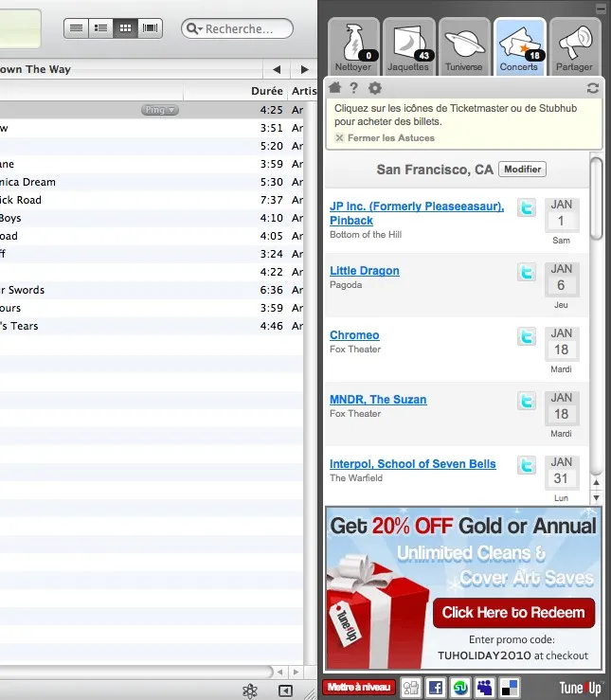Viewport: 611px width, 700px height.
Task: Click the concerts scrollbar down arrow
Action: 596,497
